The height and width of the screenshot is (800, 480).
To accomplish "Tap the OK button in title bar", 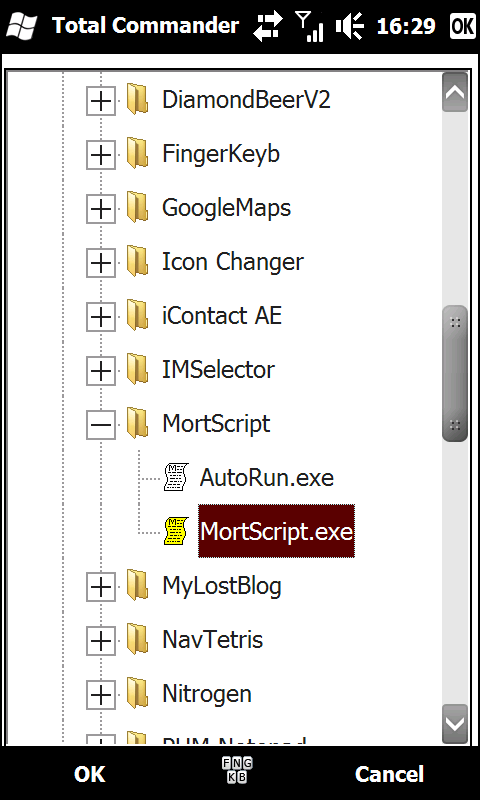I will pyautogui.click(x=463, y=26).
